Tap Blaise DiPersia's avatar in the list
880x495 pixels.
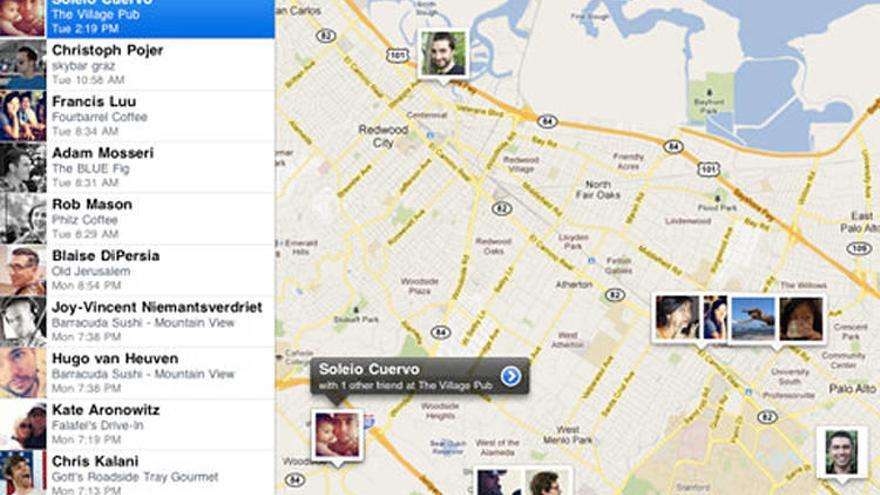pyautogui.click(x=23, y=270)
